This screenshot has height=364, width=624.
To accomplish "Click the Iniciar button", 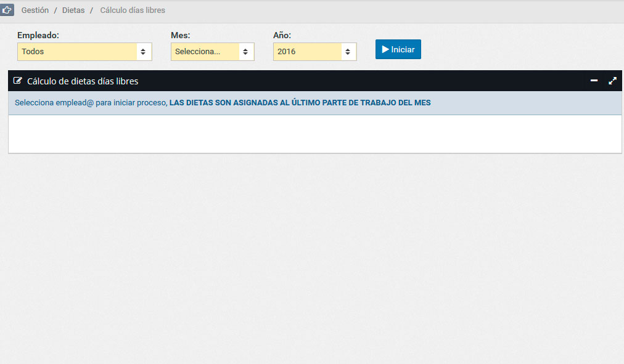I will [398, 49].
